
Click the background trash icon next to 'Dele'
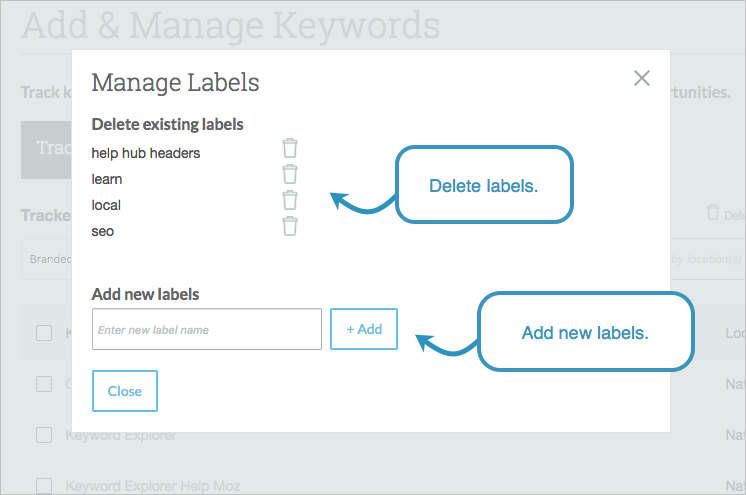[713, 212]
